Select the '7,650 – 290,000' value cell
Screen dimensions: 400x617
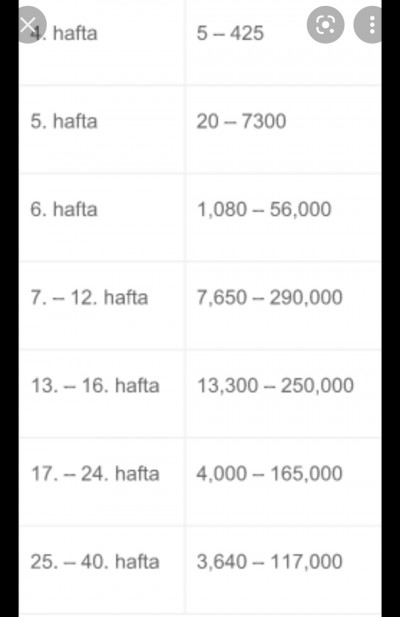pos(269,297)
